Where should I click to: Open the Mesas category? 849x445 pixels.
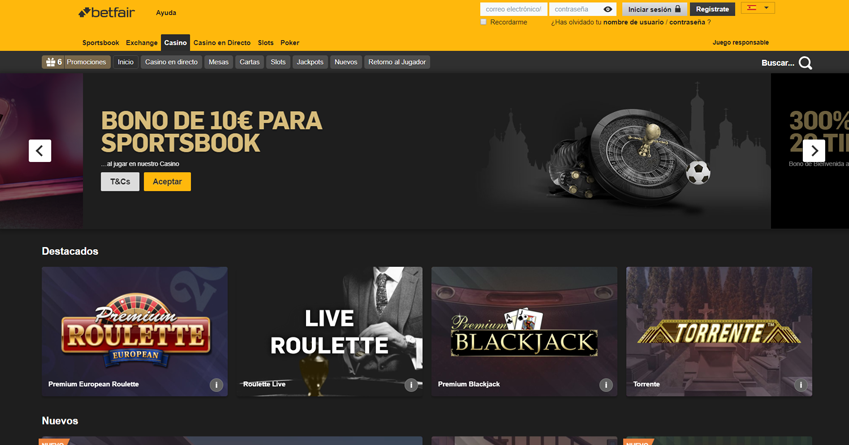point(219,62)
